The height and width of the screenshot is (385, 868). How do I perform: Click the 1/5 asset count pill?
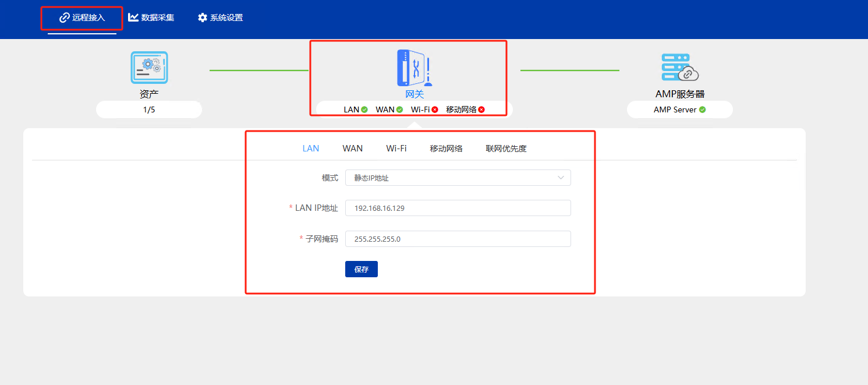pos(149,110)
